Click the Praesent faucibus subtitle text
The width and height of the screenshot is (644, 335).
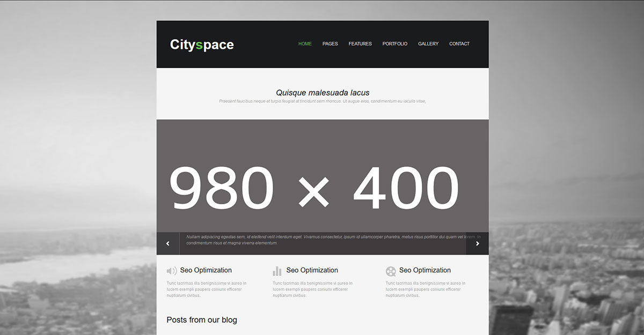tap(323, 101)
